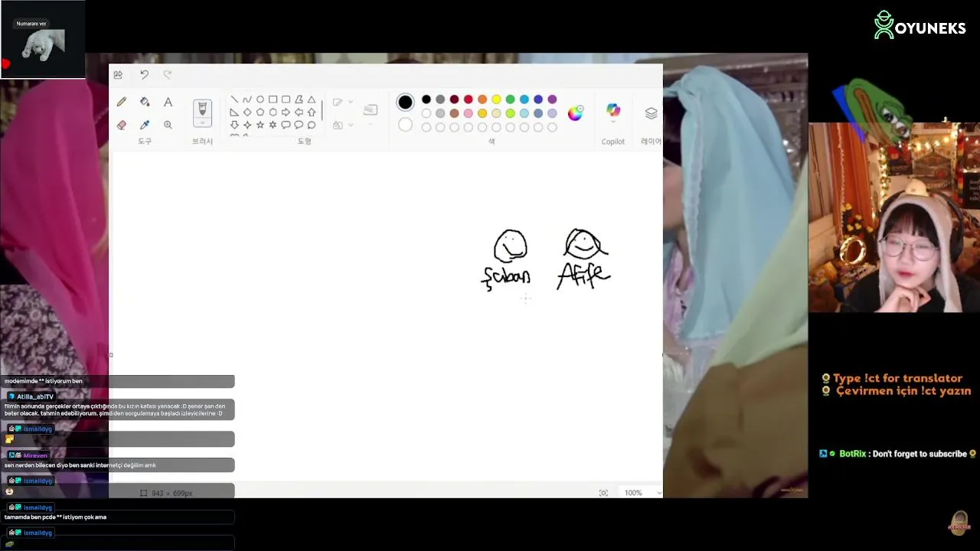Pick the green palette color
This screenshot has height=551, width=980.
(510, 99)
